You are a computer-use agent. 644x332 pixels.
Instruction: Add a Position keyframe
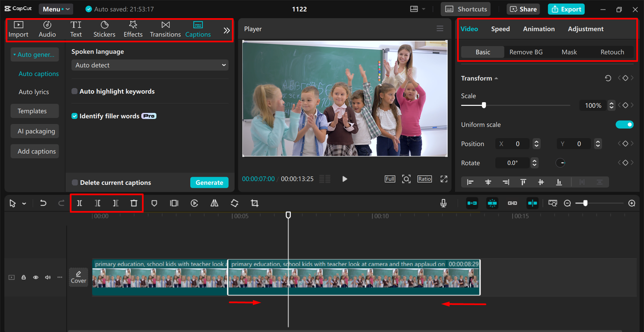625,144
